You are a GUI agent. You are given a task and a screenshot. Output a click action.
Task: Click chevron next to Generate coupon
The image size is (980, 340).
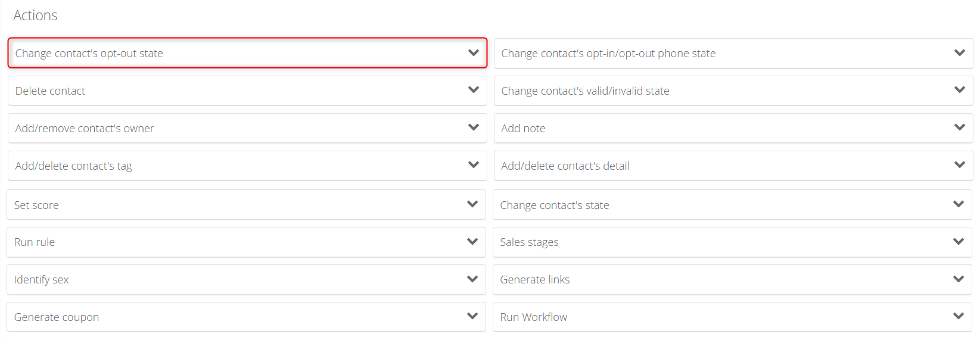point(472,316)
